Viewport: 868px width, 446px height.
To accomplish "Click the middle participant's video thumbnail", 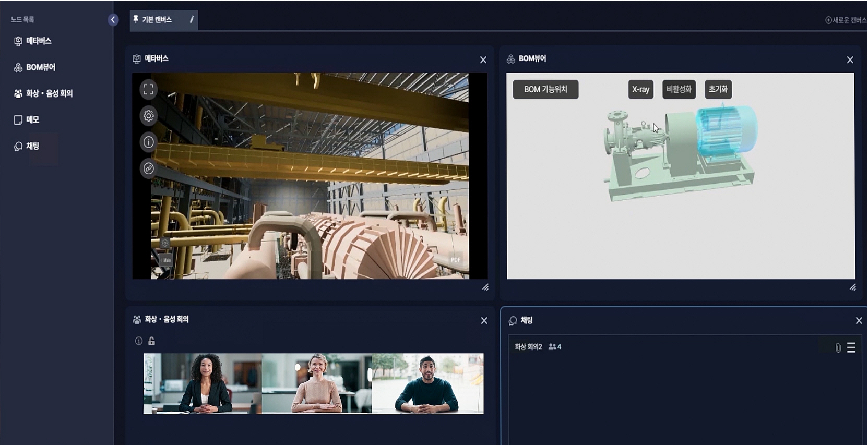I will (x=316, y=383).
